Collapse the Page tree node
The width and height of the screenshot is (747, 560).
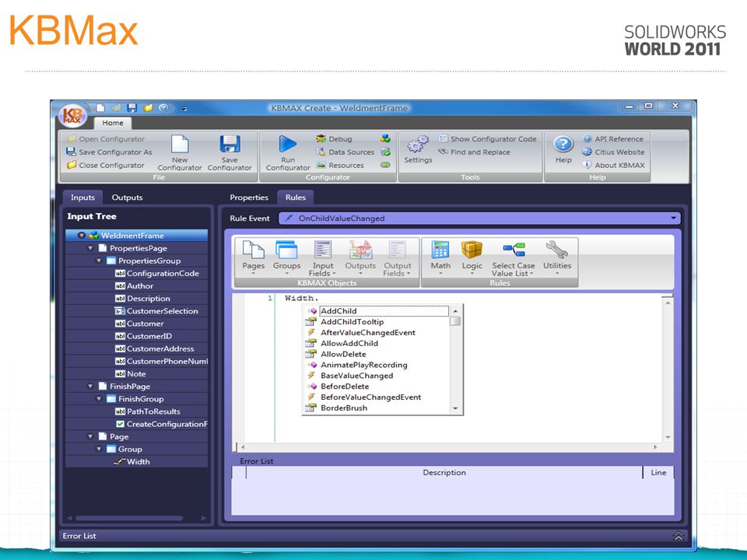90,436
